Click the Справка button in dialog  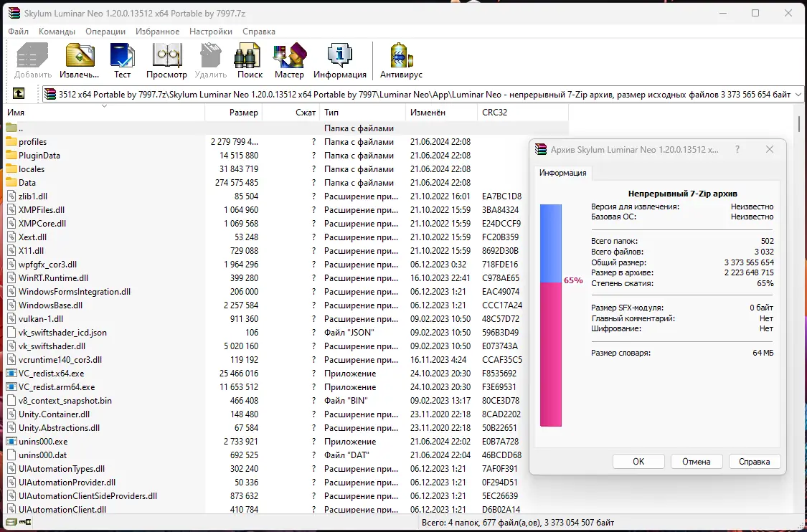755,462
